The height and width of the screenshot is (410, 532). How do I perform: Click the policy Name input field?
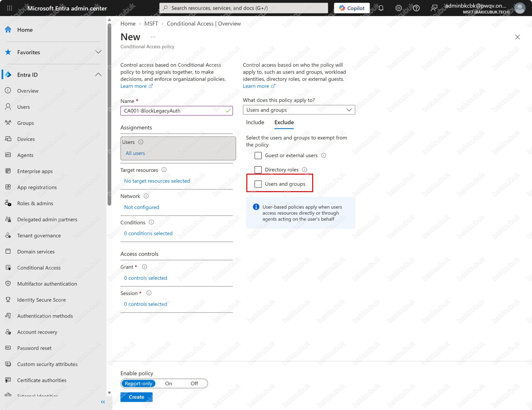177,111
